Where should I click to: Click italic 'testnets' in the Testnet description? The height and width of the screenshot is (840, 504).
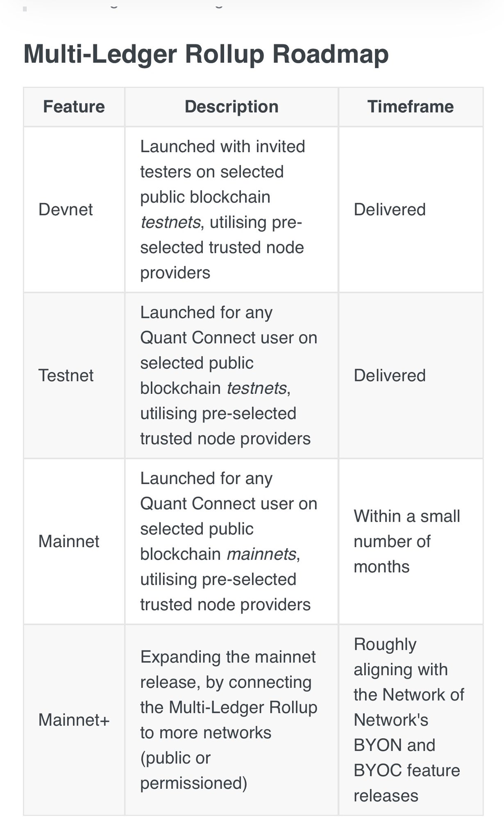(x=257, y=388)
